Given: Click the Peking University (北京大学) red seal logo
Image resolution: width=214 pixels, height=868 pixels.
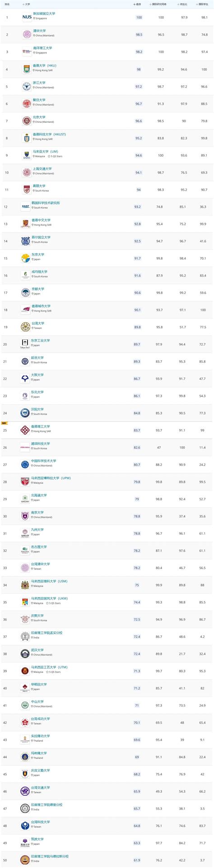Looking at the screenshot, I should pos(27,121).
